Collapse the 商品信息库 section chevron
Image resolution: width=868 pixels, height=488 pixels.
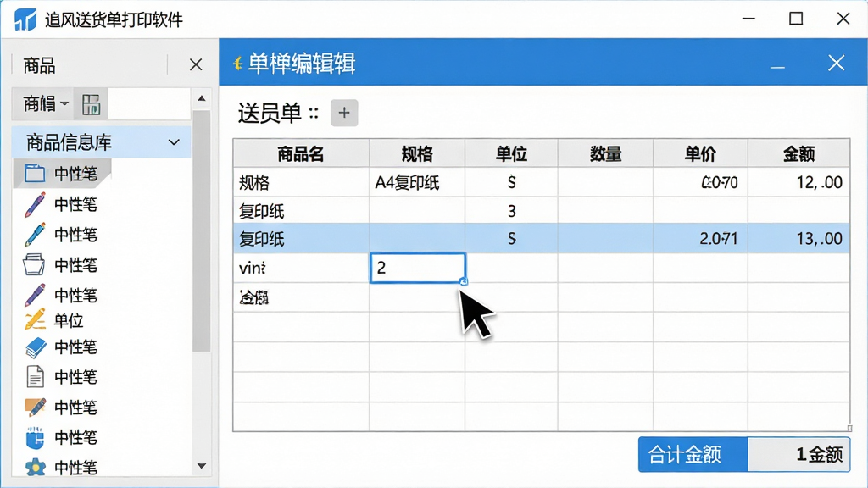(174, 142)
